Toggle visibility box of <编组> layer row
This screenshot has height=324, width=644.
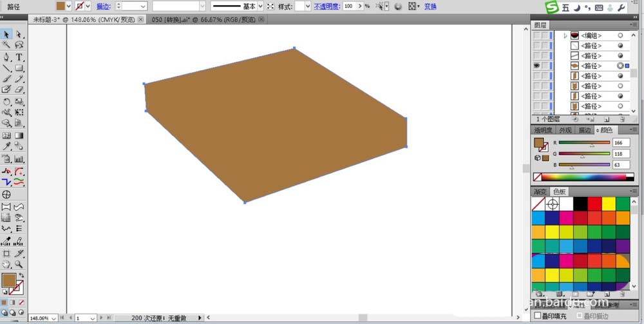click(x=536, y=35)
